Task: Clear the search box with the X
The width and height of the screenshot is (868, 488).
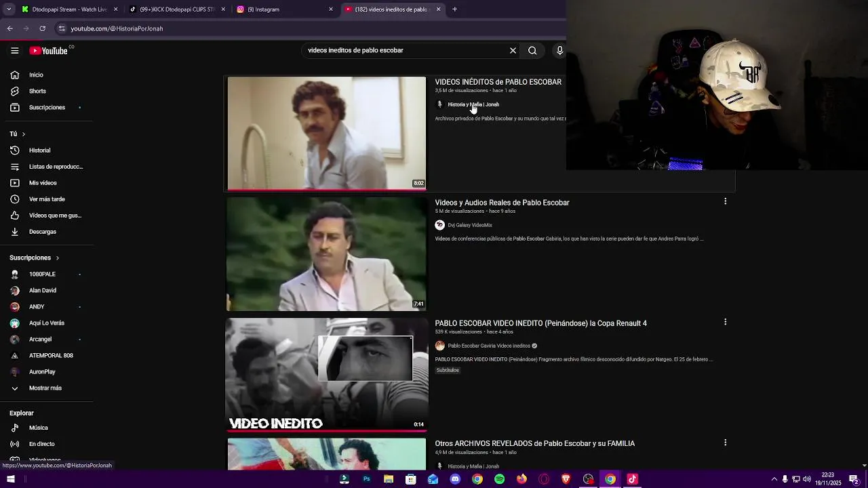Action: pos(513,50)
